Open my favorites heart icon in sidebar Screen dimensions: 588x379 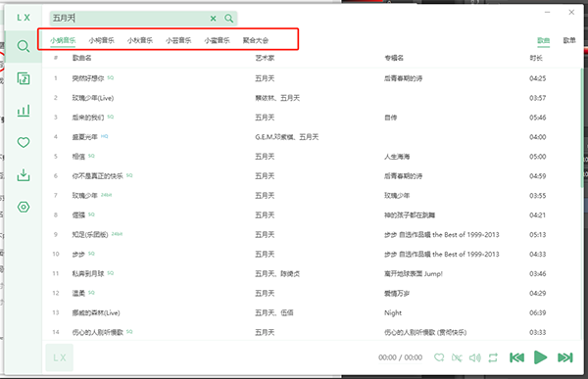[x=24, y=142]
